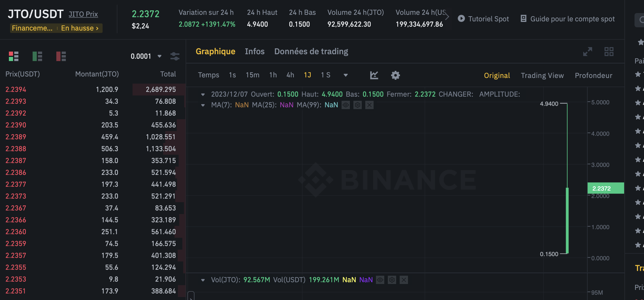Switch chart to Profondeur view
This screenshot has width=644, height=300.
(594, 75)
